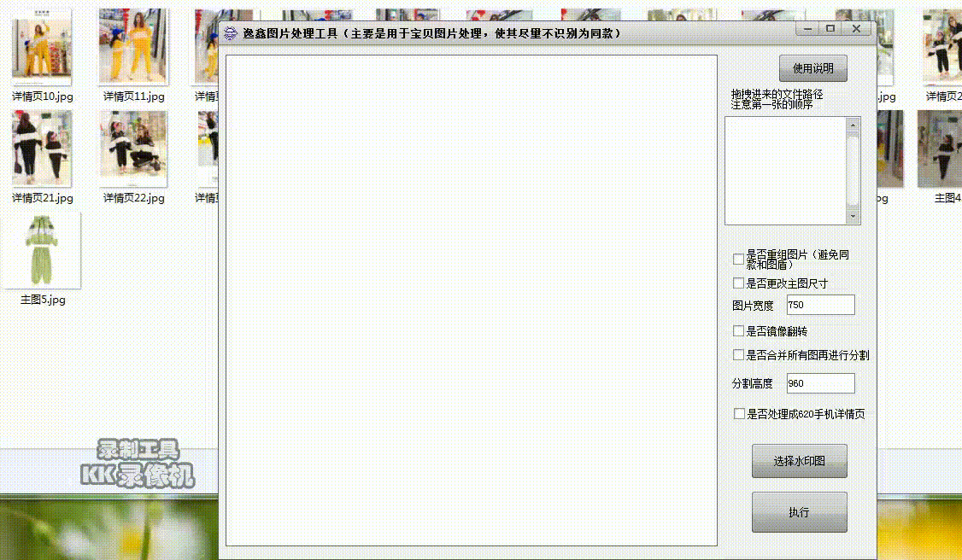
Task: Click the 图片宽度 field showing 750
Action: (x=819, y=305)
